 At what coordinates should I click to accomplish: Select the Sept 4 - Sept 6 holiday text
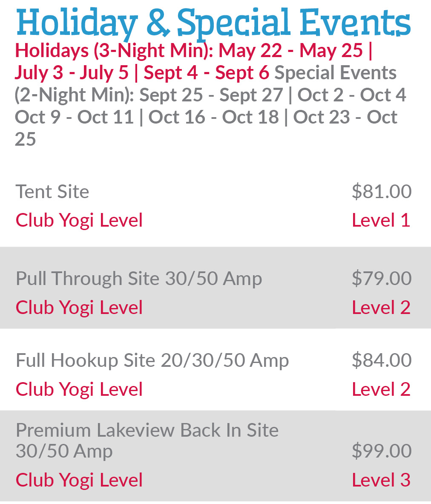coord(206,73)
